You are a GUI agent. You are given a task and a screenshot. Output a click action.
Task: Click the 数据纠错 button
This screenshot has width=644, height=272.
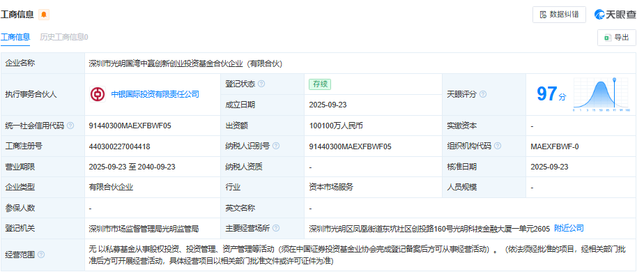[x=559, y=15]
